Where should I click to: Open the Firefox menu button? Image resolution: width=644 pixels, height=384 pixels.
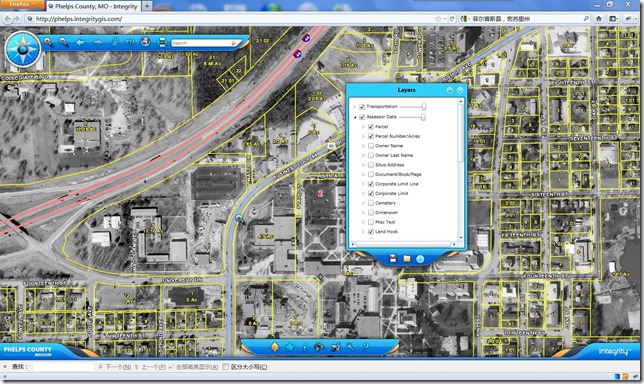(23, 5)
